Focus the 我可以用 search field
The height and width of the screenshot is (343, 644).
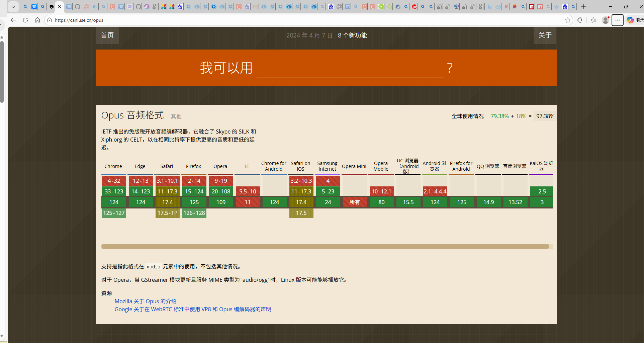350,68
